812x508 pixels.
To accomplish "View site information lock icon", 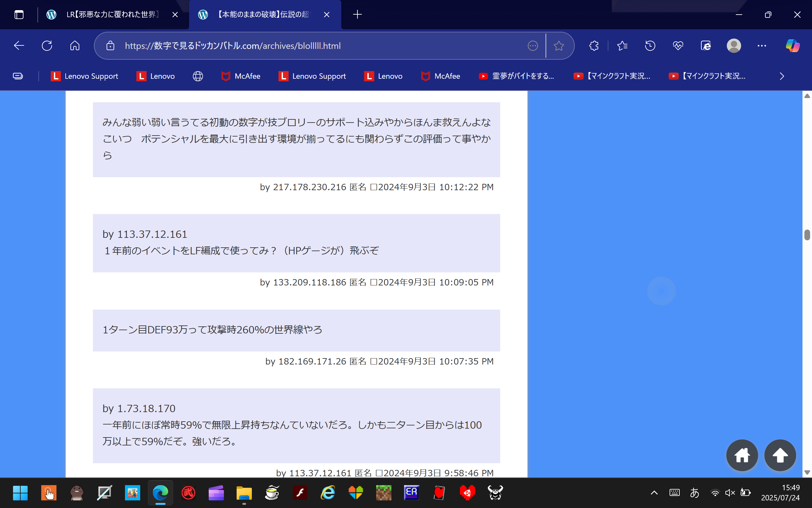I will click(x=110, y=46).
